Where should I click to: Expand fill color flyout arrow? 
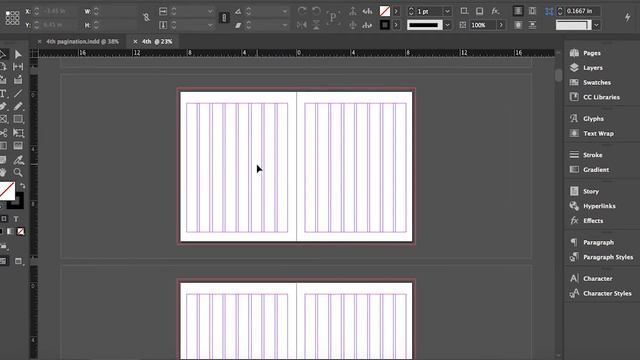point(396,11)
